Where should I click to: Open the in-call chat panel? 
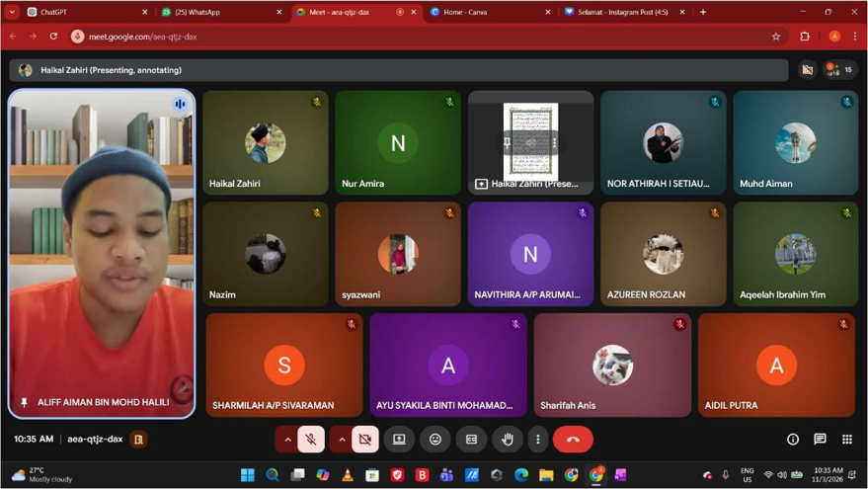pos(820,440)
